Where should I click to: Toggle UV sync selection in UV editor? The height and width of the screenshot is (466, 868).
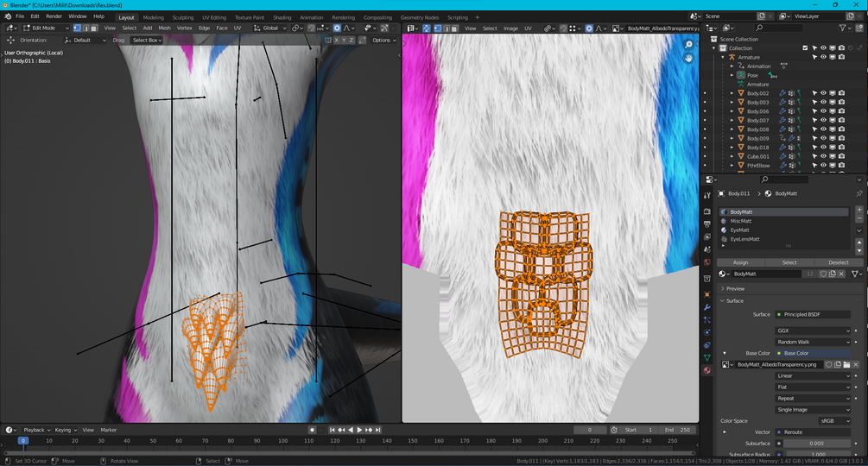pyautogui.click(x=427, y=28)
